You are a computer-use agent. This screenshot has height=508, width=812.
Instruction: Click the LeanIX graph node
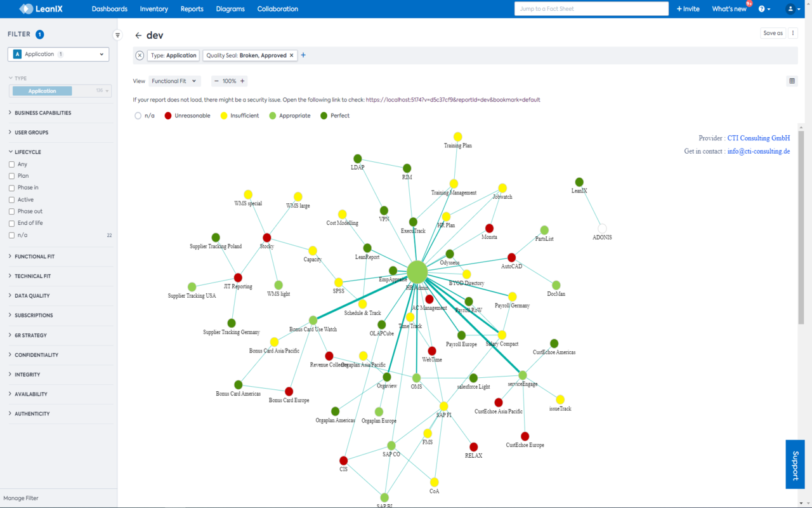(x=579, y=182)
